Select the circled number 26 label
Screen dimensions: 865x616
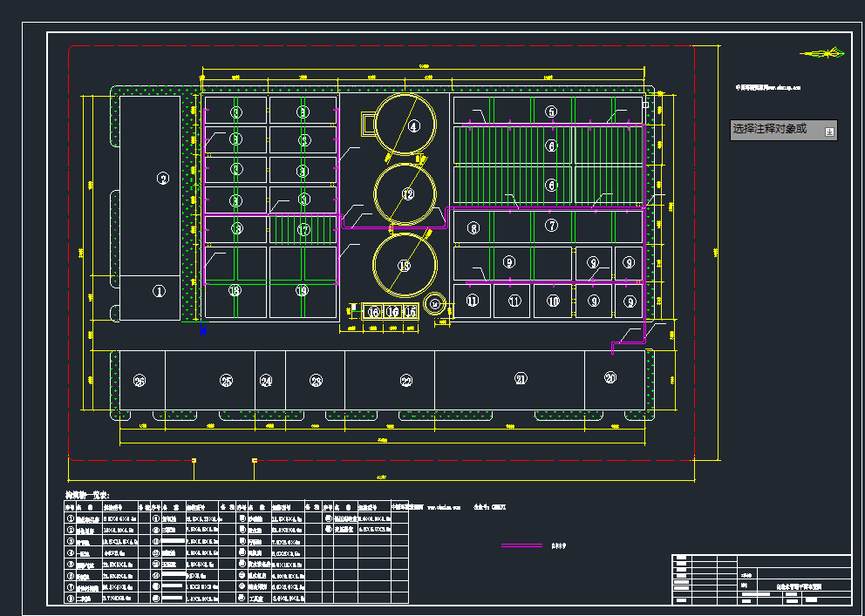(140, 381)
